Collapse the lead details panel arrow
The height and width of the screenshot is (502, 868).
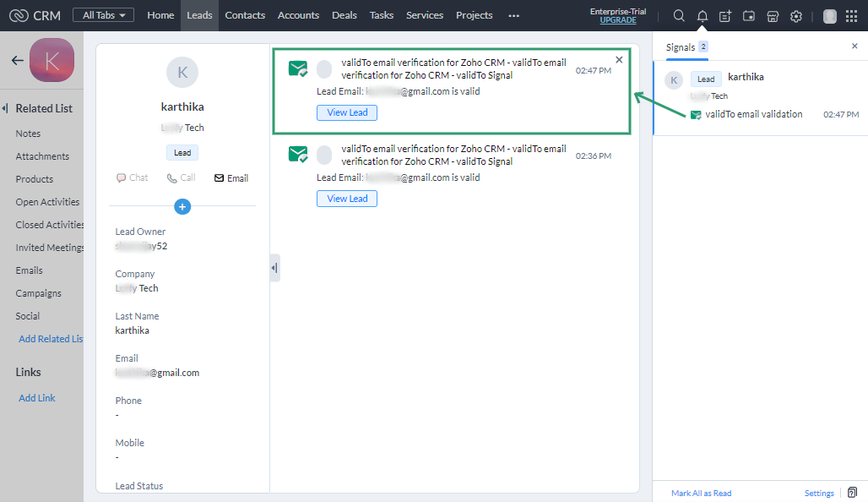(x=274, y=268)
